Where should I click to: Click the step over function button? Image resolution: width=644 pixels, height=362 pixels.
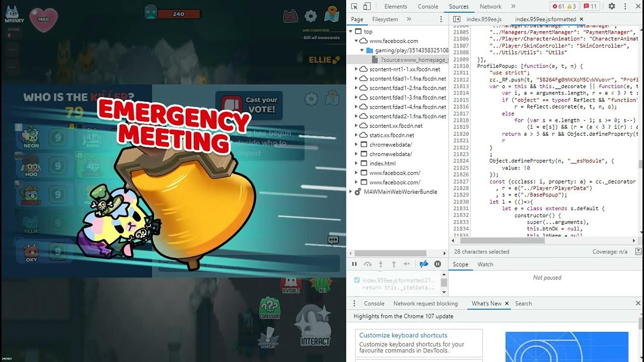[x=368, y=264]
